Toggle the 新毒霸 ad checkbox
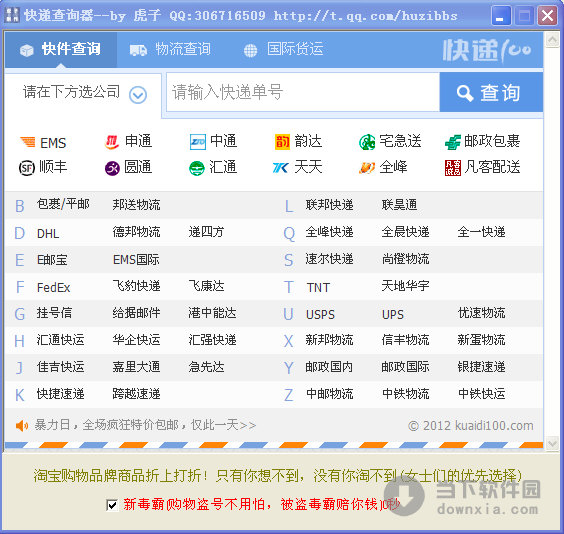564x534 pixels. pyautogui.click(x=112, y=505)
